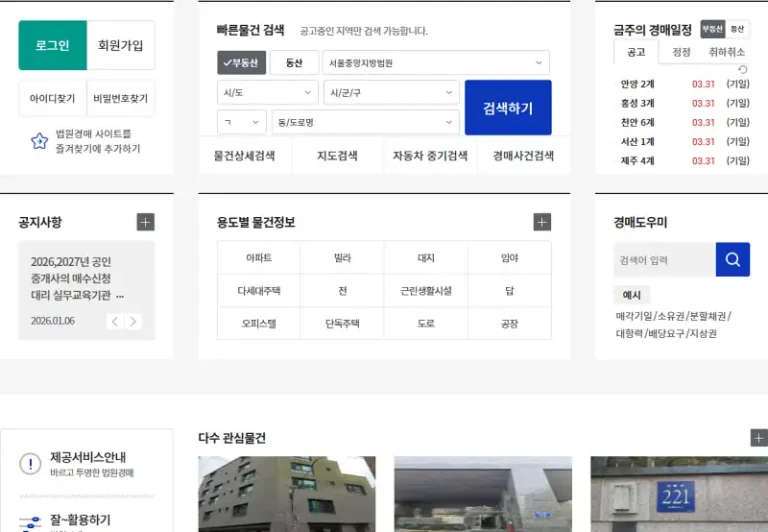The height and width of the screenshot is (532, 768).
Task: Open the 동/도로명 dropdown
Action: coord(365,122)
